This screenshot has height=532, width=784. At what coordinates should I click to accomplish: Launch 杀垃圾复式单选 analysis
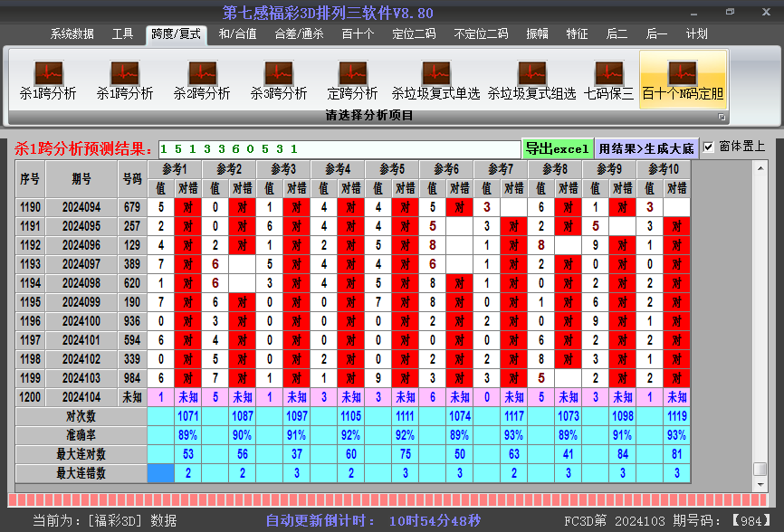pos(435,80)
